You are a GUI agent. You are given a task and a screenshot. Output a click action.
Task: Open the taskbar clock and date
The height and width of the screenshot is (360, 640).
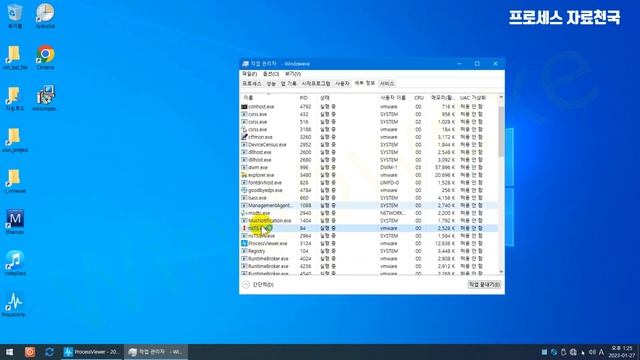point(622,352)
